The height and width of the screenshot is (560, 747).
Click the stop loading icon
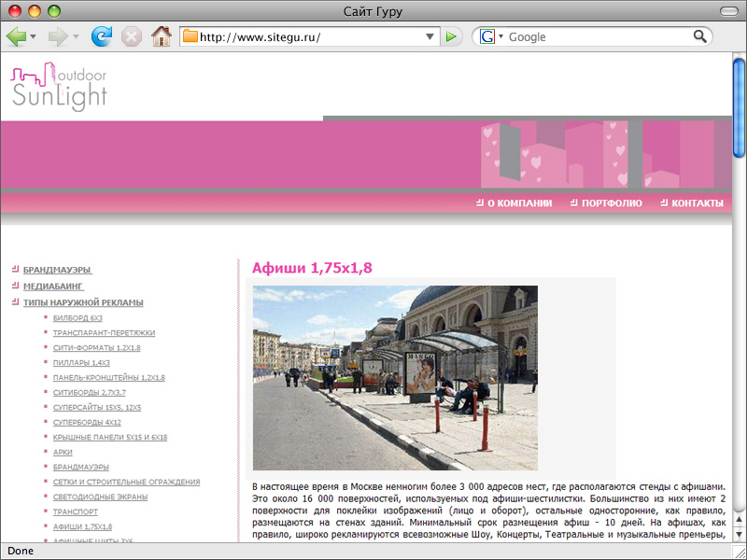point(132,36)
